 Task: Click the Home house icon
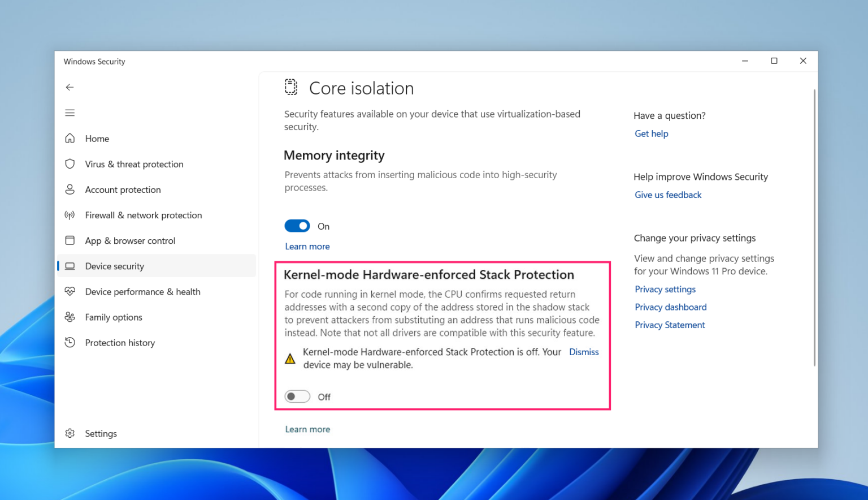point(70,139)
